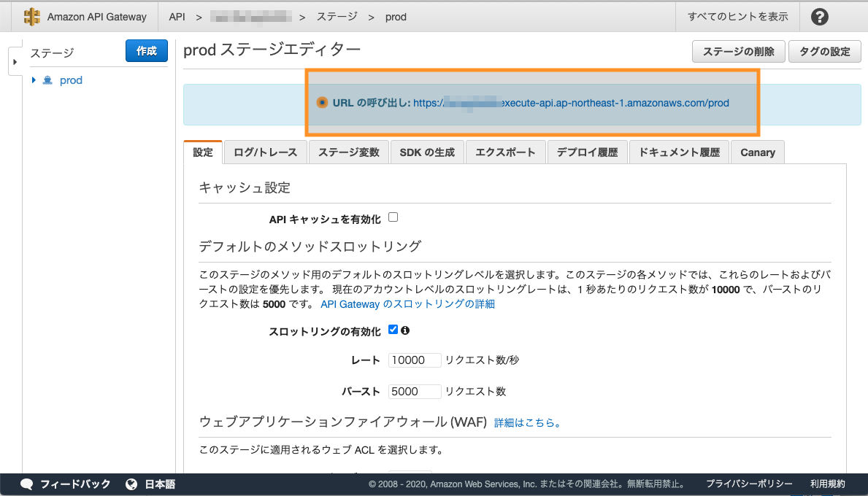Viewport: 868px width, 496px height.
Task: Click the フィードバック footer link
Action: 75,484
